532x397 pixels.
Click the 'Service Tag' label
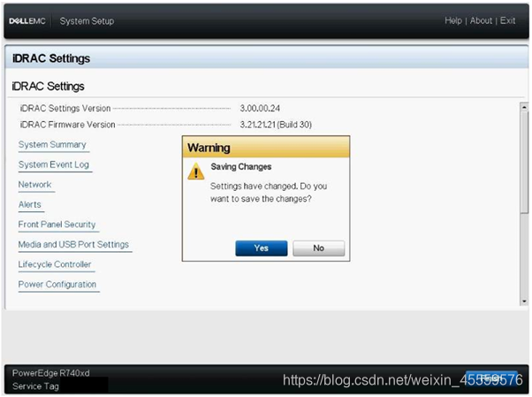35,386
